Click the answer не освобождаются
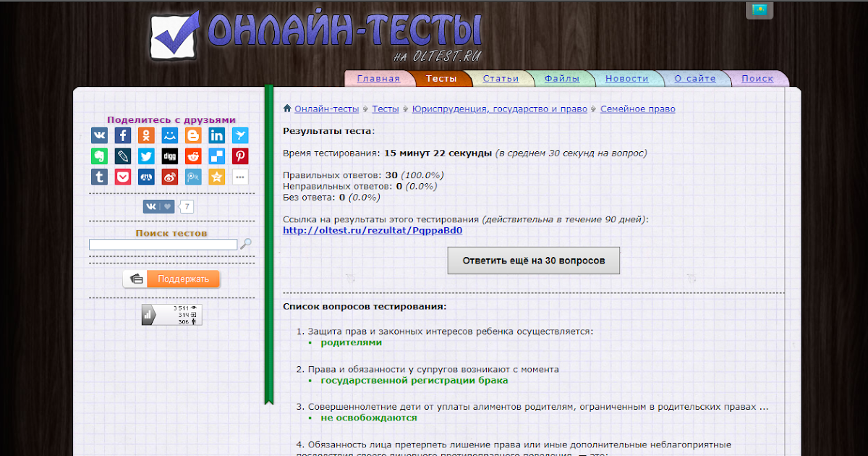This screenshot has width=868, height=456. point(369,418)
